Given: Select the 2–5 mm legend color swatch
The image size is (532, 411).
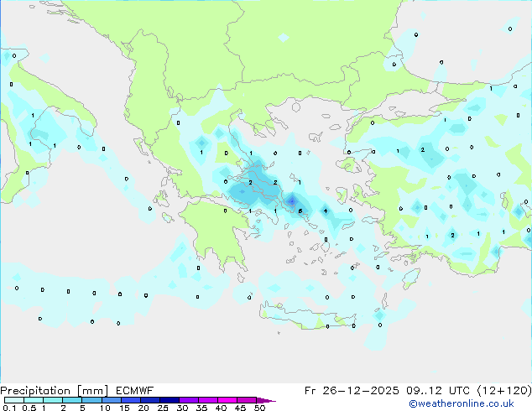Looking at the screenshot, I should (x=72, y=400).
